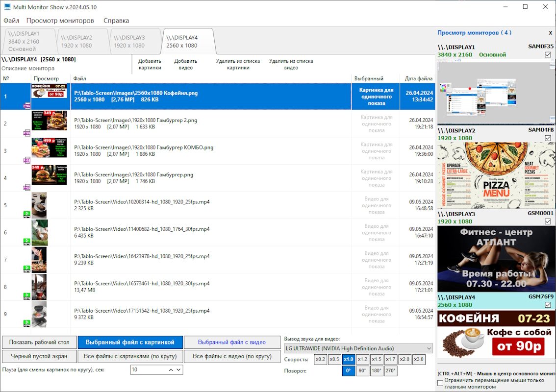The height and width of the screenshot is (392, 556).
Task: Set rotation to 90°
Action: click(x=362, y=371)
